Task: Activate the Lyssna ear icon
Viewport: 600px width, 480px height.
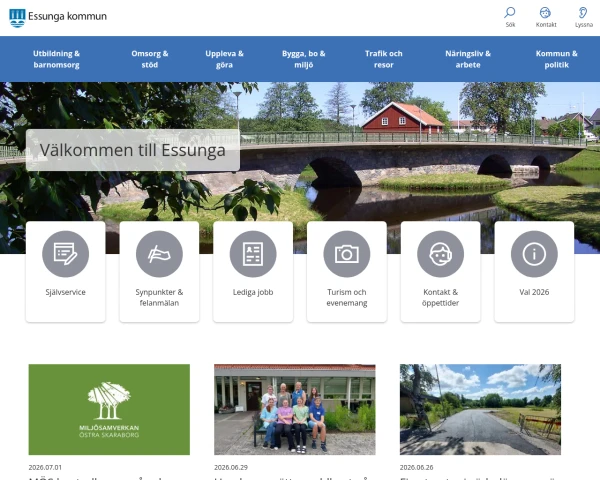Action: coord(583,13)
